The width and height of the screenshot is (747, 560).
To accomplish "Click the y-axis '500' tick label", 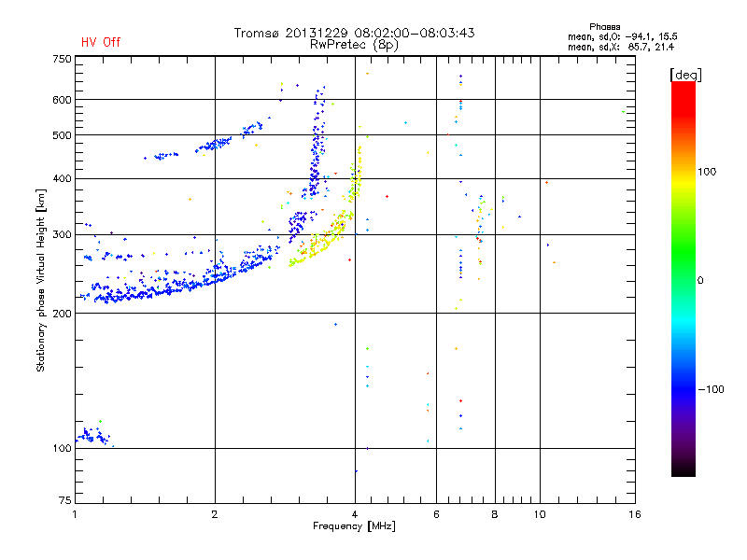I will pos(62,135).
